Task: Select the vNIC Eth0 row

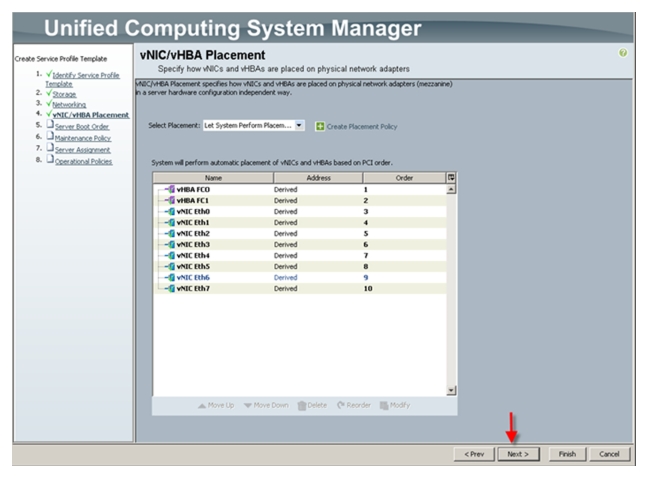Action: click(x=300, y=211)
